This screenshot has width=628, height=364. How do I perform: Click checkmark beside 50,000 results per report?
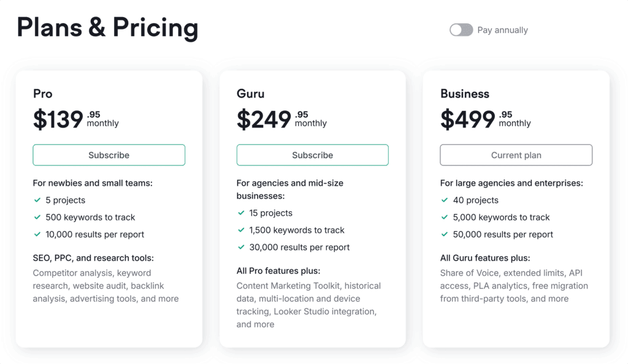coord(444,235)
